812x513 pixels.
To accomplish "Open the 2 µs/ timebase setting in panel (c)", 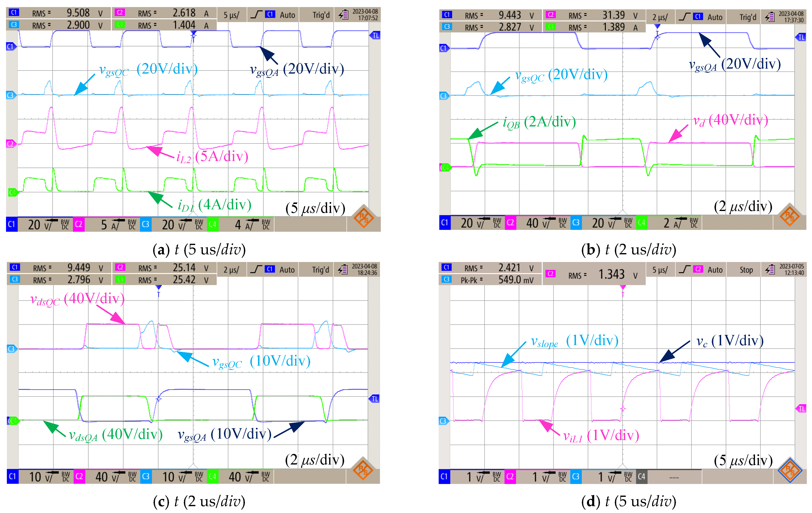I will coord(231,270).
